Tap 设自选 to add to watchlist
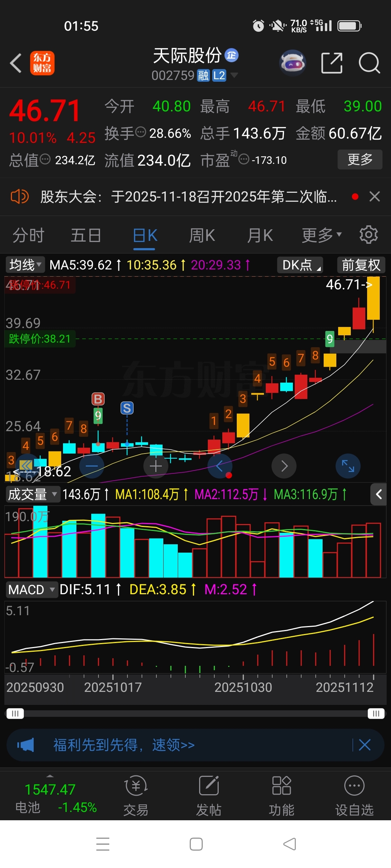391x868 pixels. point(354,796)
